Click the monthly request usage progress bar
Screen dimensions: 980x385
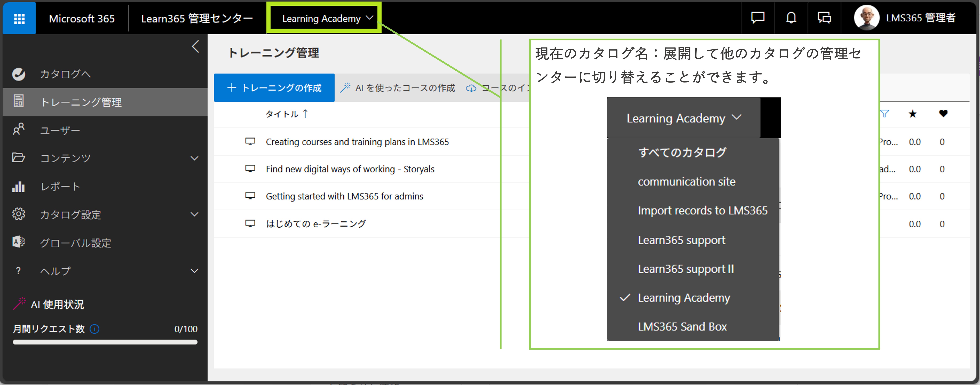[105, 342]
